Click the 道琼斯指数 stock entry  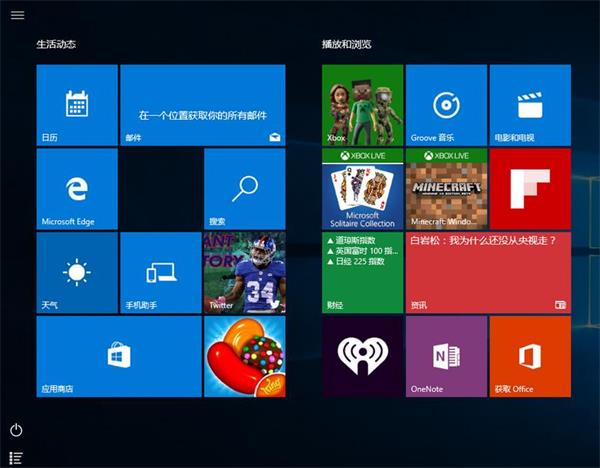351,240
